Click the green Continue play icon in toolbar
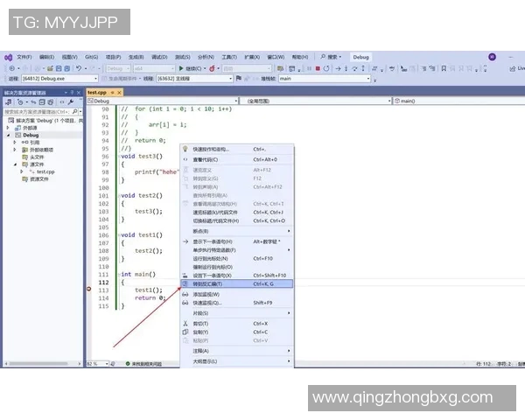The width and height of the screenshot is (525, 420). (x=180, y=67)
